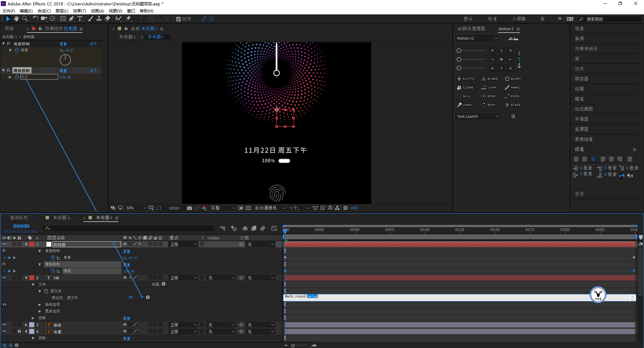Select the Pan Behind anchor point tool
The height and width of the screenshot is (348, 644).
[x=53, y=19]
